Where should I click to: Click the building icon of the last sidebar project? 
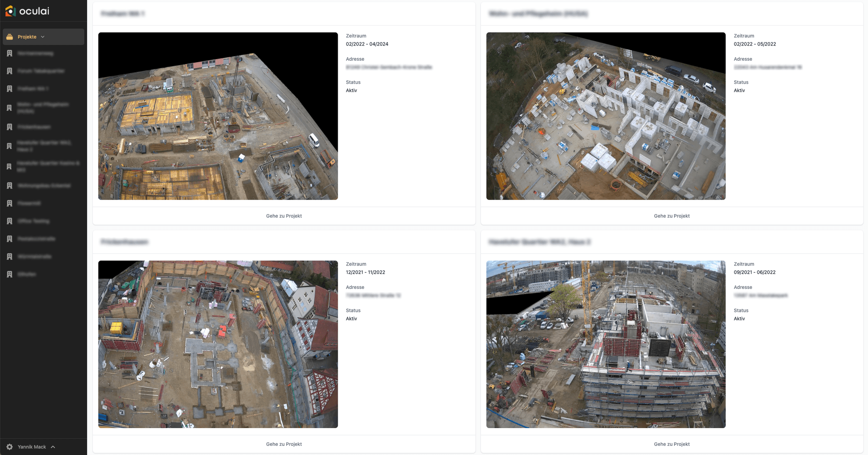[x=10, y=274]
